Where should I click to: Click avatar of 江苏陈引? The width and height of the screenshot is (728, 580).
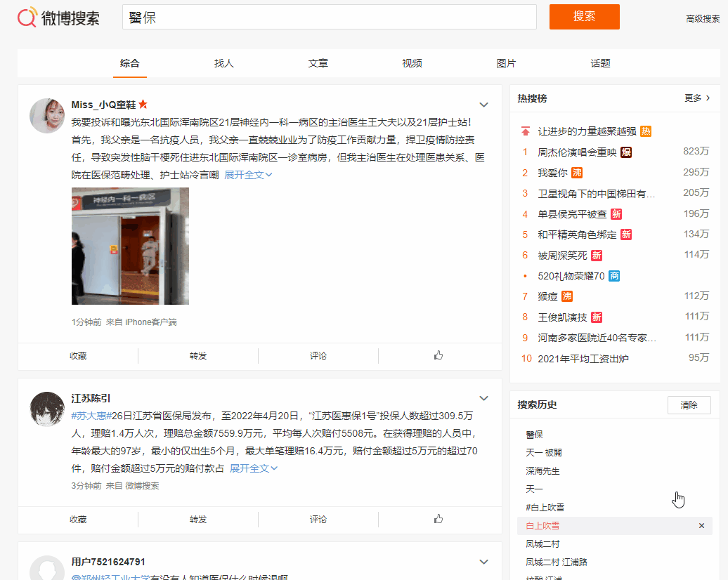[47, 409]
